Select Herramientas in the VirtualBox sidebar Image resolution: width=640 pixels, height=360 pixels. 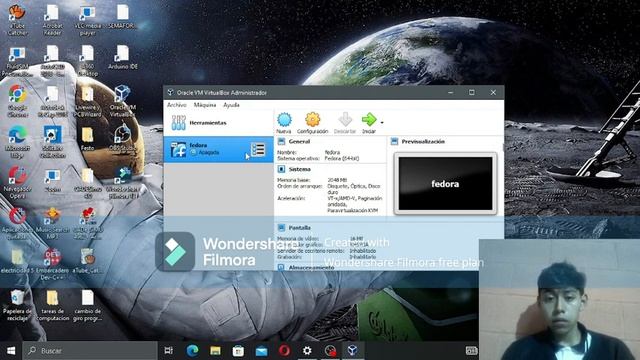(x=218, y=122)
